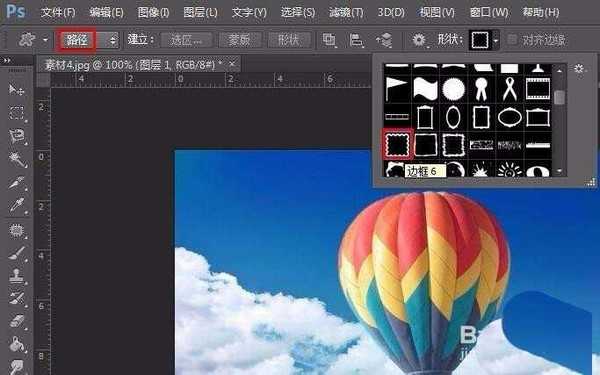The width and height of the screenshot is (600, 375).
Task: Pick the round seal shape
Action: (x=453, y=89)
